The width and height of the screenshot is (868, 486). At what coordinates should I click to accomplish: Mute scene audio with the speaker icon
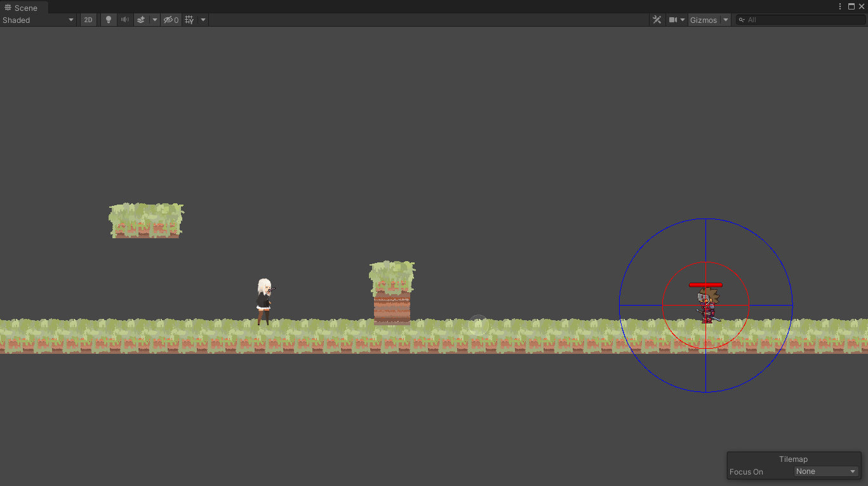point(125,20)
